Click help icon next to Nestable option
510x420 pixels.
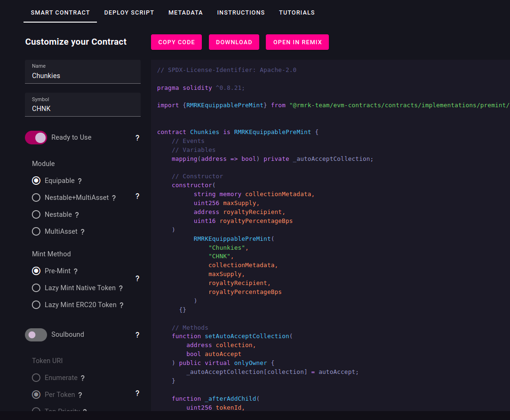point(77,215)
